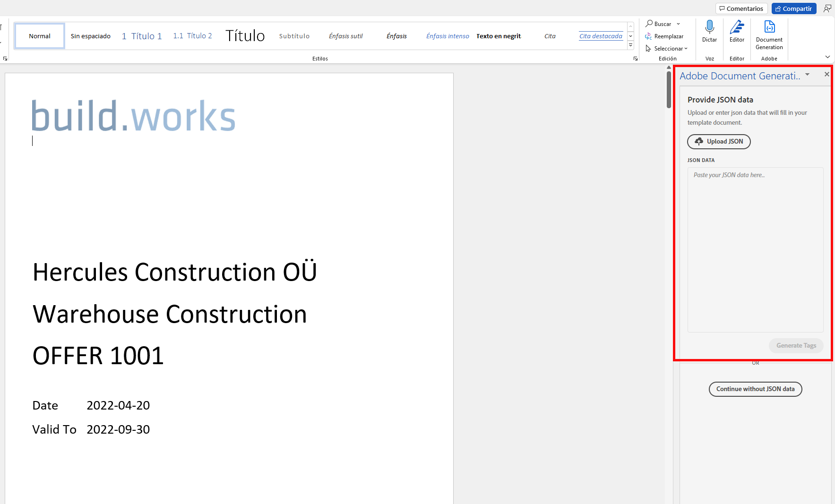Close the Adobe Document Generation pane
This screenshot has height=504, width=835.
[x=826, y=74]
